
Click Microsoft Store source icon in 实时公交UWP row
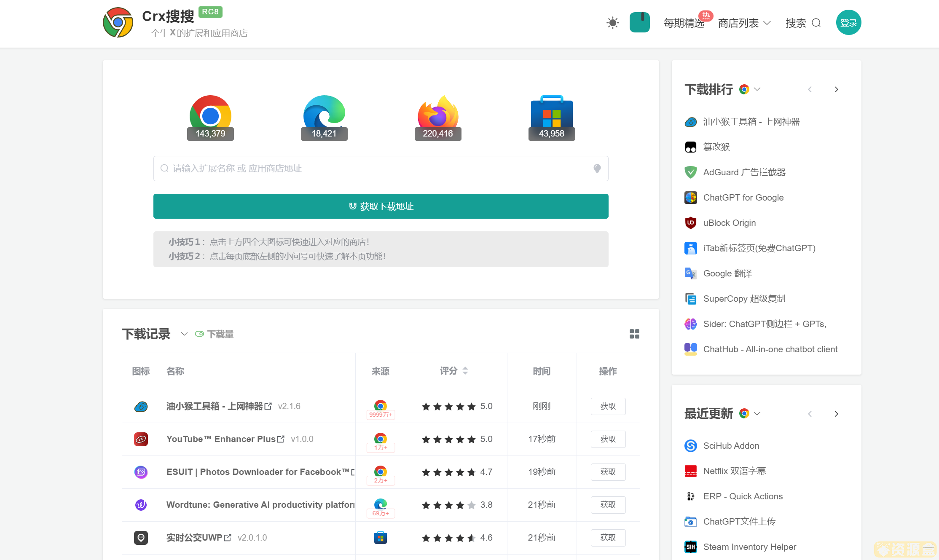[x=381, y=538]
